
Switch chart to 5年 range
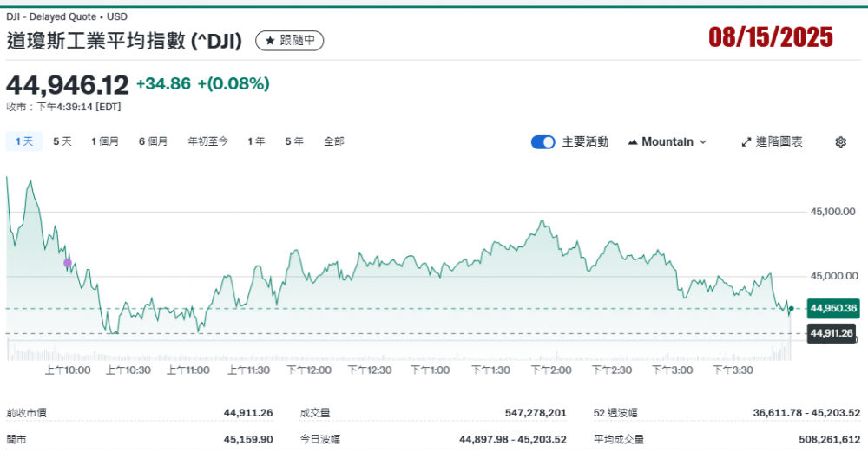pyautogui.click(x=294, y=141)
